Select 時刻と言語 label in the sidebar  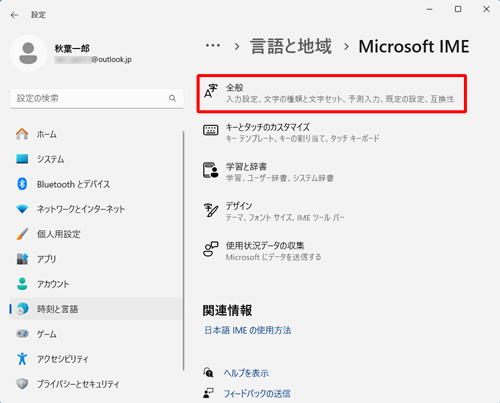pyautogui.click(x=57, y=309)
